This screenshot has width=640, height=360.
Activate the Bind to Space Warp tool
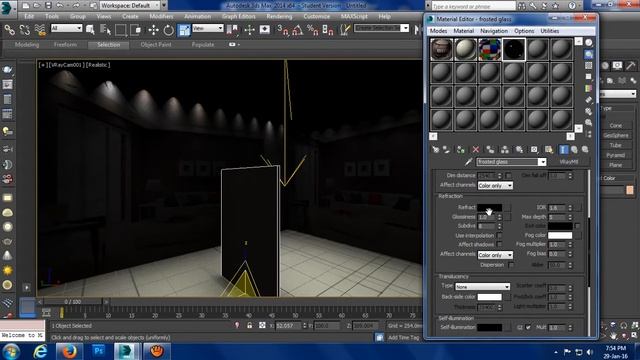pos(40,30)
